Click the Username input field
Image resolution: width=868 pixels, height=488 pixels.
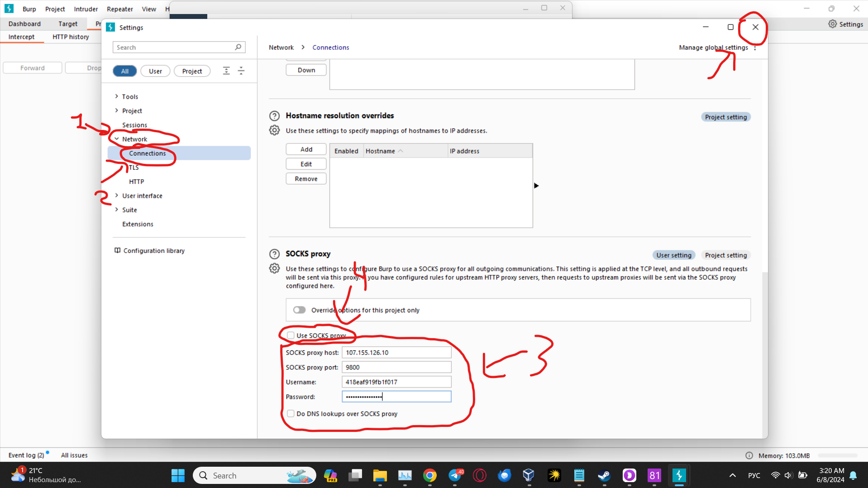pyautogui.click(x=396, y=382)
